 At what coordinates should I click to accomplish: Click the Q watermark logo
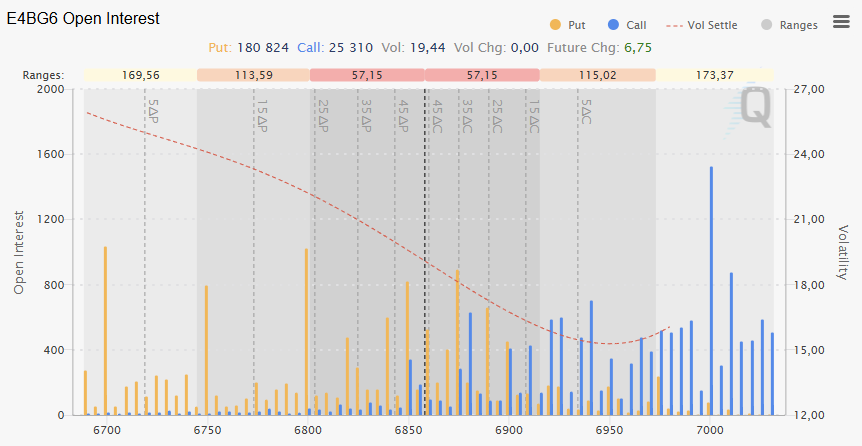(755, 108)
